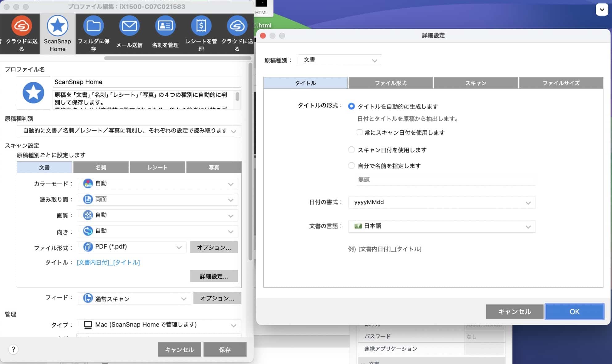Select タイトルを自動的に生成します radio button
The height and width of the screenshot is (364, 612).
[351, 106]
